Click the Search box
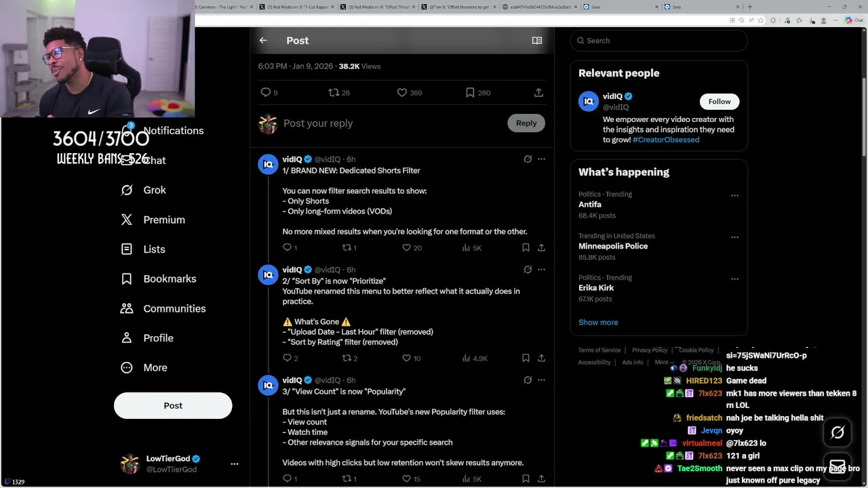This screenshot has width=868, height=488. [x=659, y=41]
